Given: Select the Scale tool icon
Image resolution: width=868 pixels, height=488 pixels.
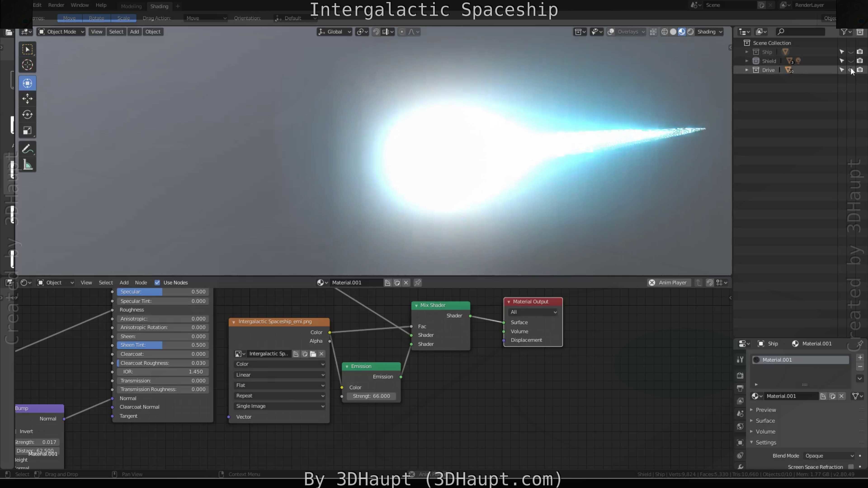Looking at the screenshot, I should 27,130.
